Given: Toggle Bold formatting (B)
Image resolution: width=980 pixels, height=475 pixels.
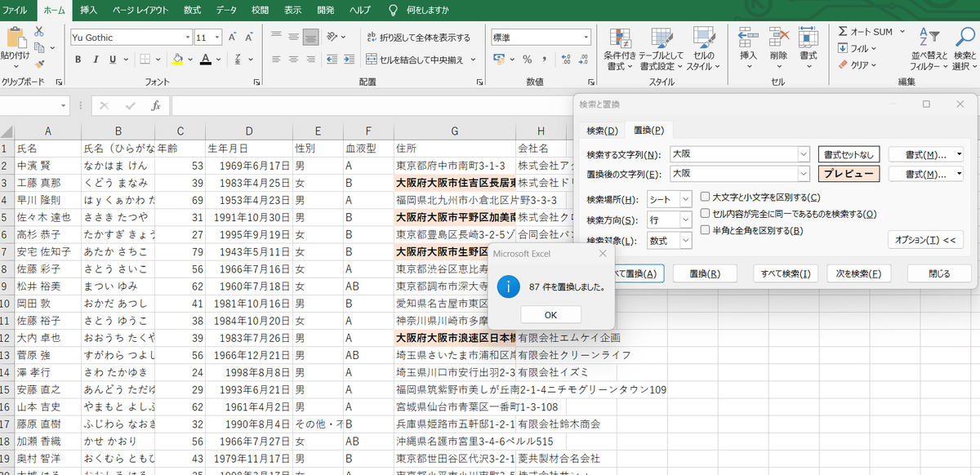Looking at the screenshot, I should click(x=78, y=60).
